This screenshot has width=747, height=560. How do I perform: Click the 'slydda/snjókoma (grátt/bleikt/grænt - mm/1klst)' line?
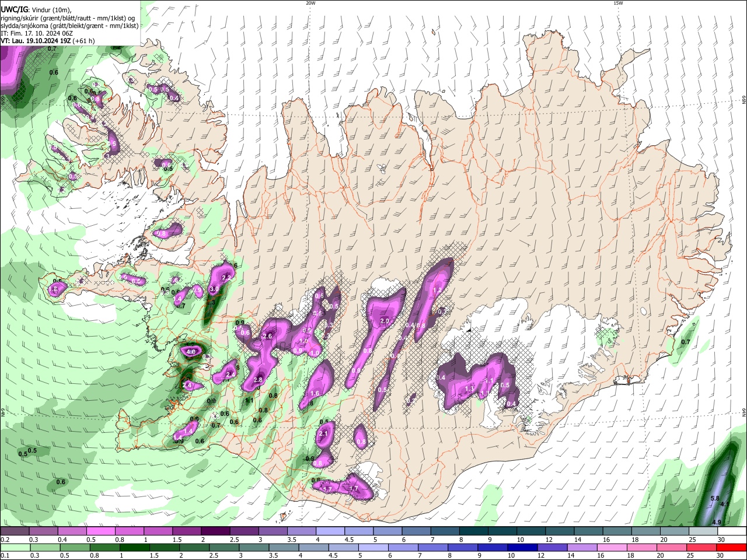point(69,26)
